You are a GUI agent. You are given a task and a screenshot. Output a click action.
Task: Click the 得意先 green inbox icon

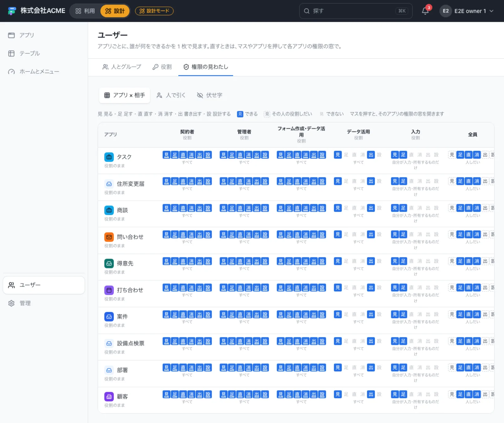109,263
